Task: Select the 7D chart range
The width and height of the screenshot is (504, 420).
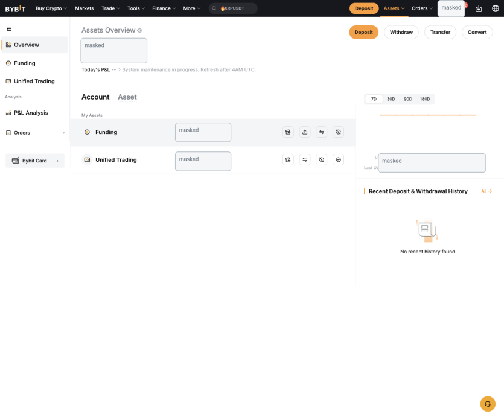Action: 374,99
